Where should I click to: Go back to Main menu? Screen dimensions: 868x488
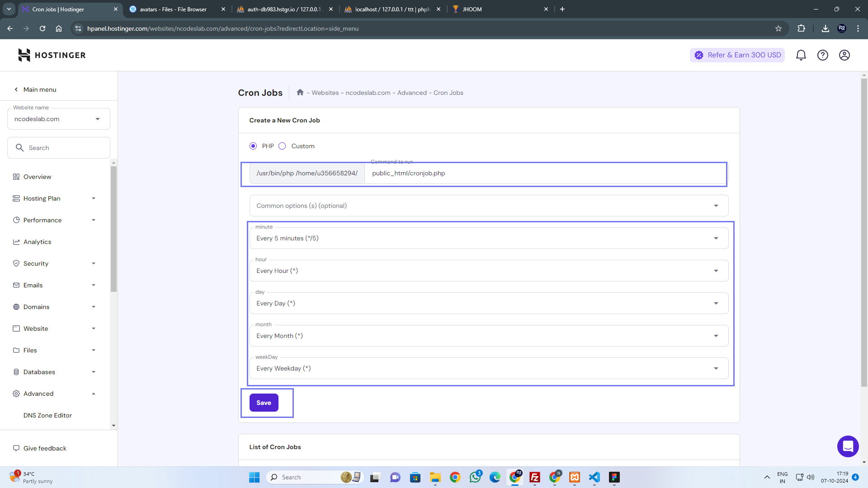click(x=35, y=89)
